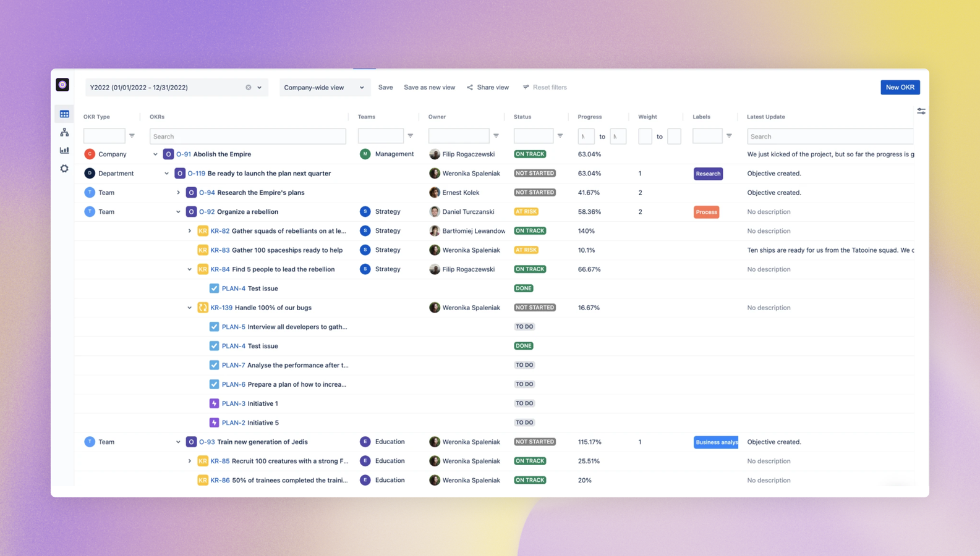
Task: Click the app logo icon
Action: (62, 85)
